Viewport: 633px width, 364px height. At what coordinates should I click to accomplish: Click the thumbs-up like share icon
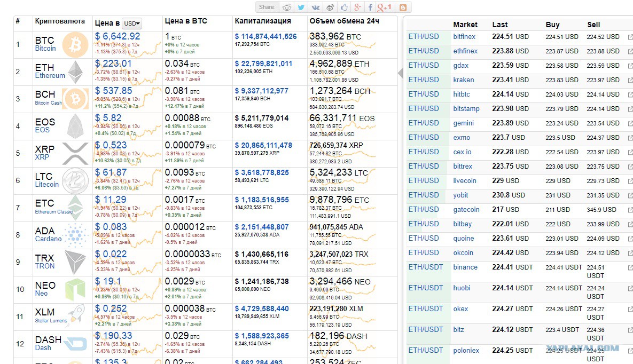click(x=344, y=7)
